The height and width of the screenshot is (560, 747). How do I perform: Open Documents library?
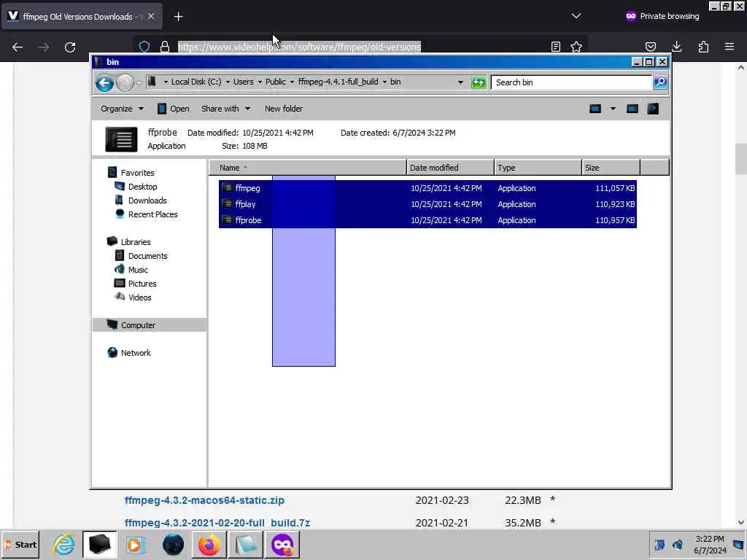coord(147,256)
